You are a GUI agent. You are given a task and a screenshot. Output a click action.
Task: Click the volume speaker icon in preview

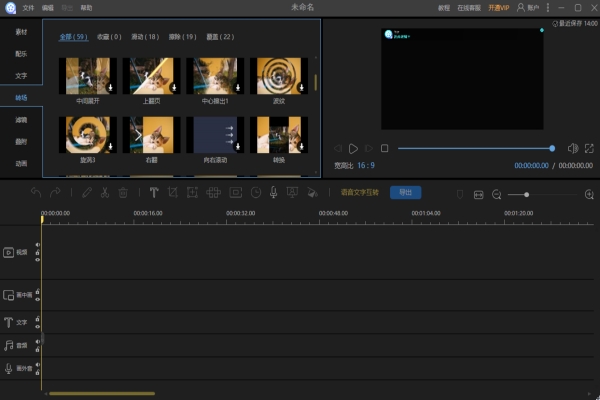point(573,148)
